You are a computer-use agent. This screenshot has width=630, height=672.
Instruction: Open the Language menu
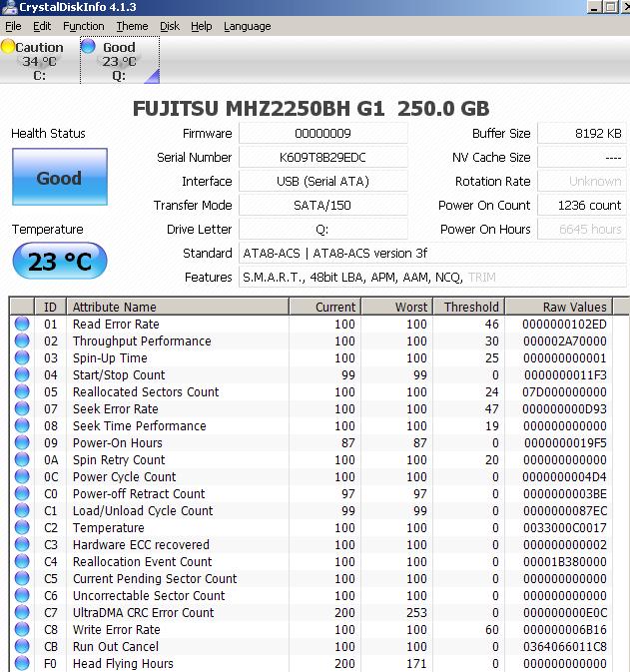pos(248,26)
